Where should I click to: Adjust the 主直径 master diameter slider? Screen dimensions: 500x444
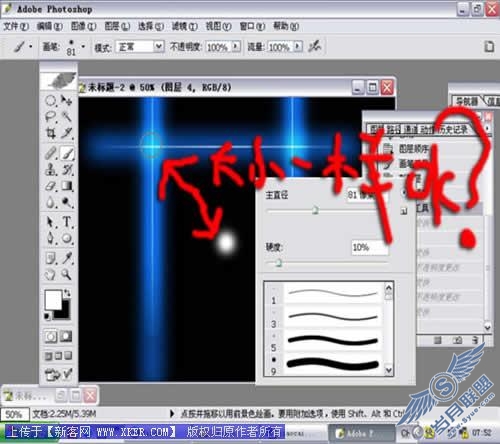[x=315, y=210]
